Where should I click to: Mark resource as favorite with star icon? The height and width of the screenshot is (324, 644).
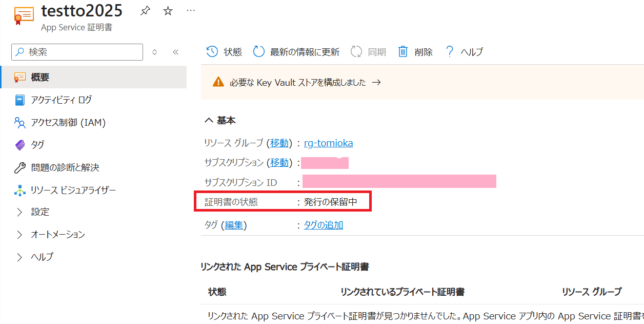(168, 11)
